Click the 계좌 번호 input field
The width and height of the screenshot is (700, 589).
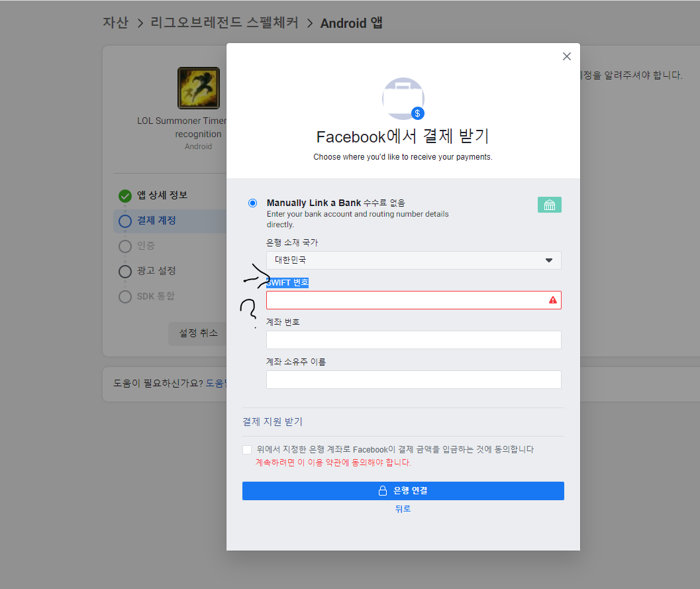pyautogui.click(x=414, y=340)
